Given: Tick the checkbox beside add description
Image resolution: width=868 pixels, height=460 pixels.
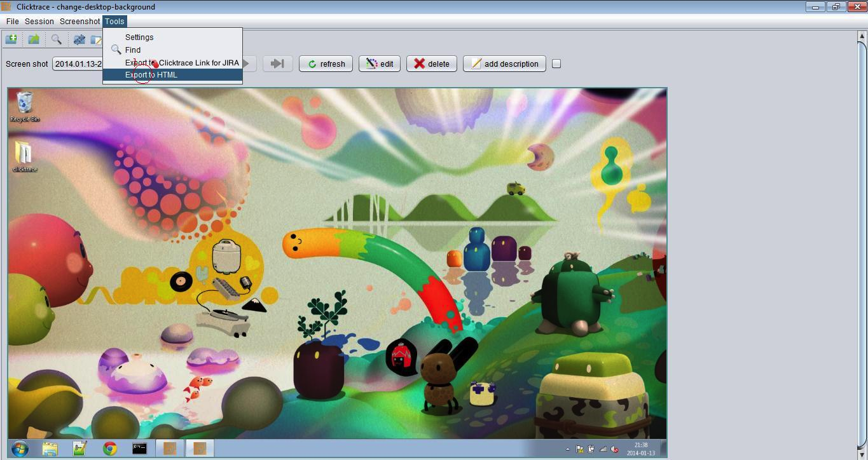Looking at the screenshot, I should pos(556,64).
